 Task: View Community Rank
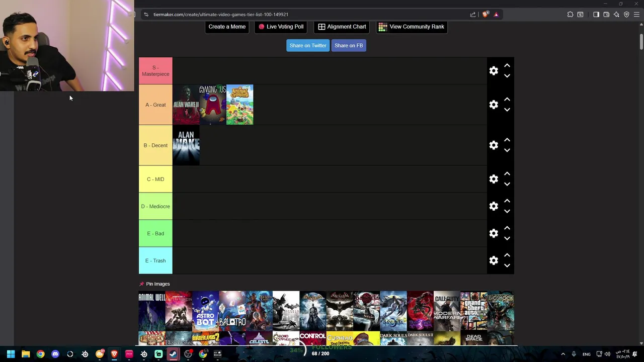412,27
